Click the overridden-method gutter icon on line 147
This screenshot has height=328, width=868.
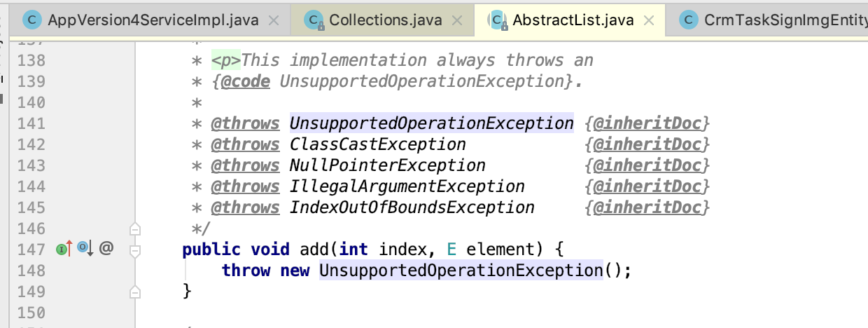(85, 249)
